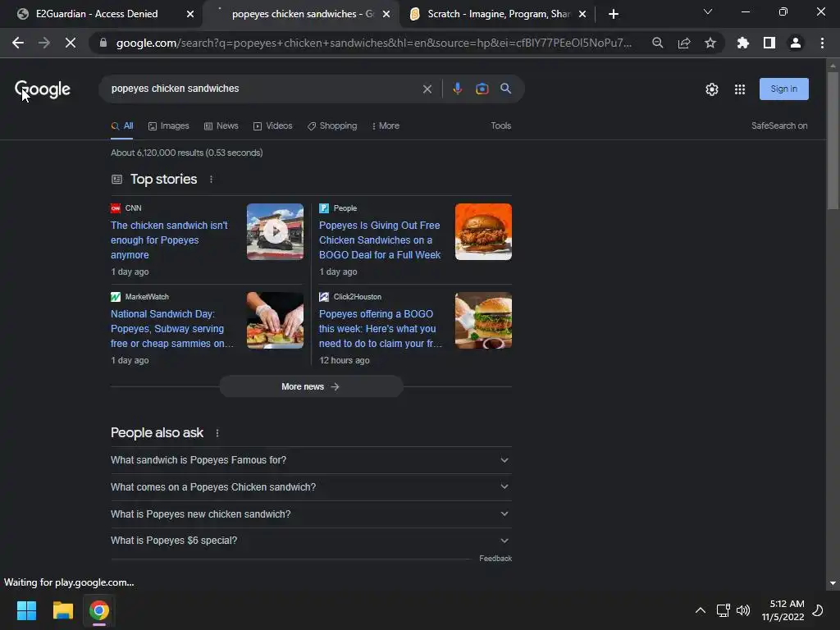Screen dimensions: 840x630
Task: Share this page via the share icon
Action: point(684,43)
